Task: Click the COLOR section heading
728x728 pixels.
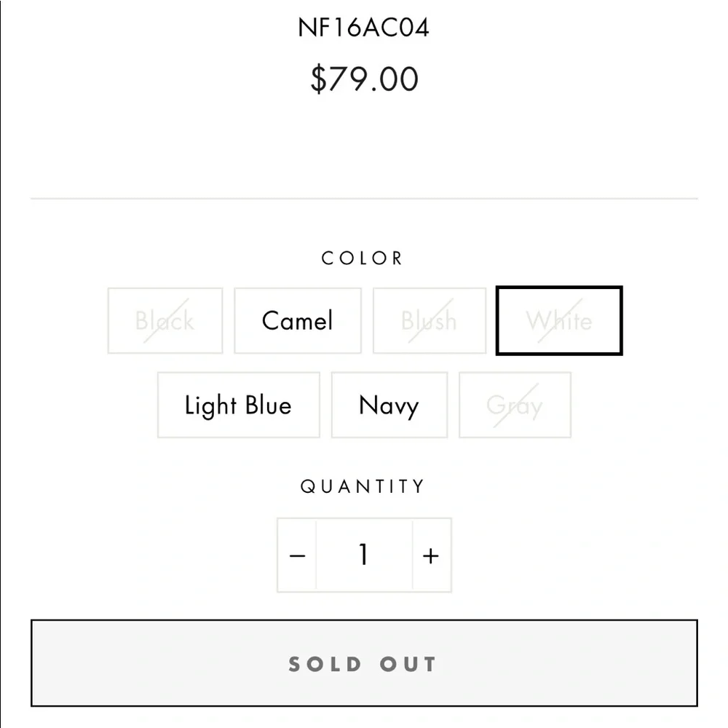Action: coord(363,258)
